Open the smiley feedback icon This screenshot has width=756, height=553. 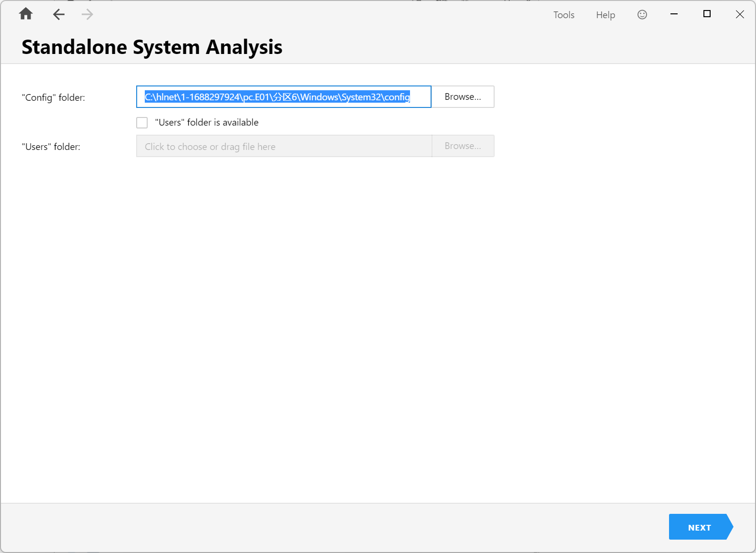pyautogui.click(x=642, y=15)
